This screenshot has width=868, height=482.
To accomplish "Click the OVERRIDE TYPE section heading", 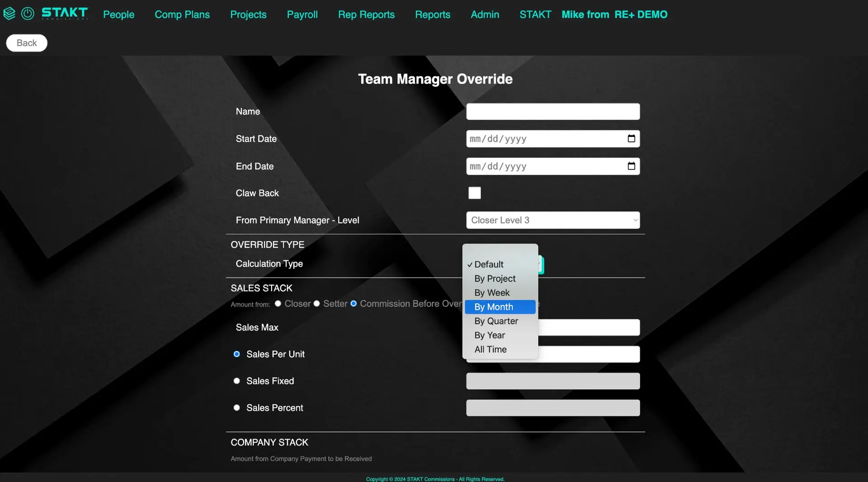I will pyautogui.click(x=267, y=244).
